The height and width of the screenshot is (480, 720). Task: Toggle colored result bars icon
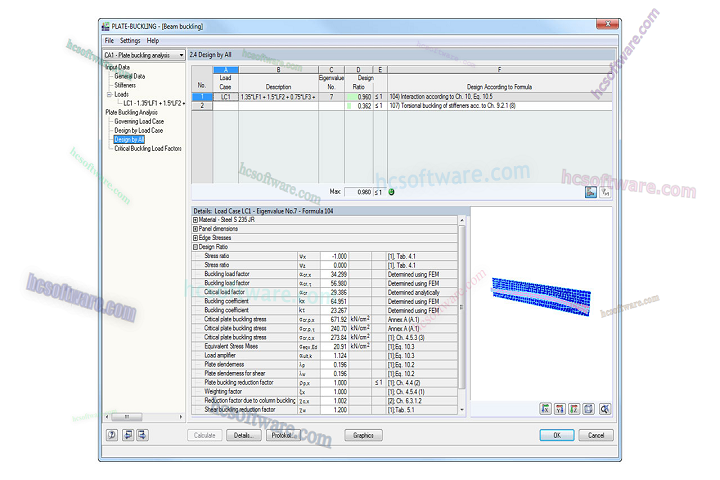click(x=591, y=192)
